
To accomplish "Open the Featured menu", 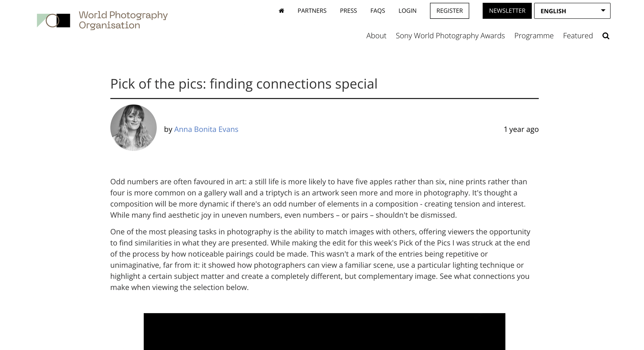I will (x=578, y=36).
